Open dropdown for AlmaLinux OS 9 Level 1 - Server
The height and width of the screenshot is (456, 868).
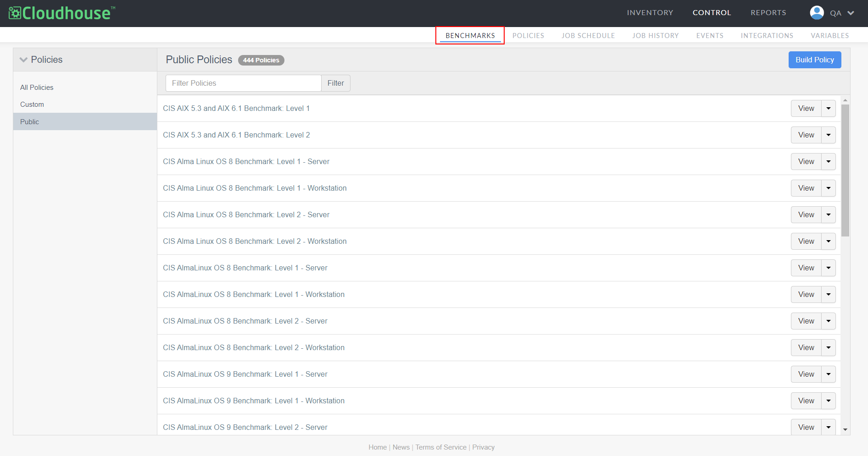point(828,374)
